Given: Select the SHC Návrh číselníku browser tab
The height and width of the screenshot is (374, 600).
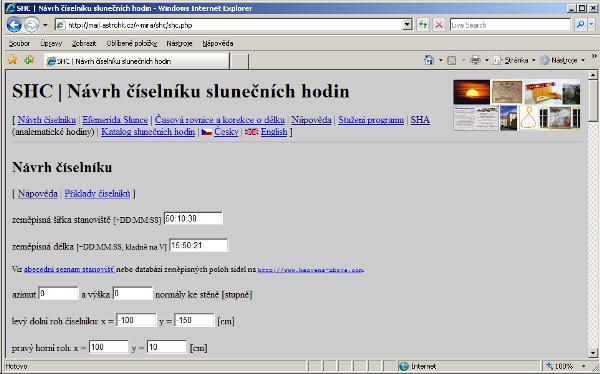Looking at the screenshot, I should [137, 61].
